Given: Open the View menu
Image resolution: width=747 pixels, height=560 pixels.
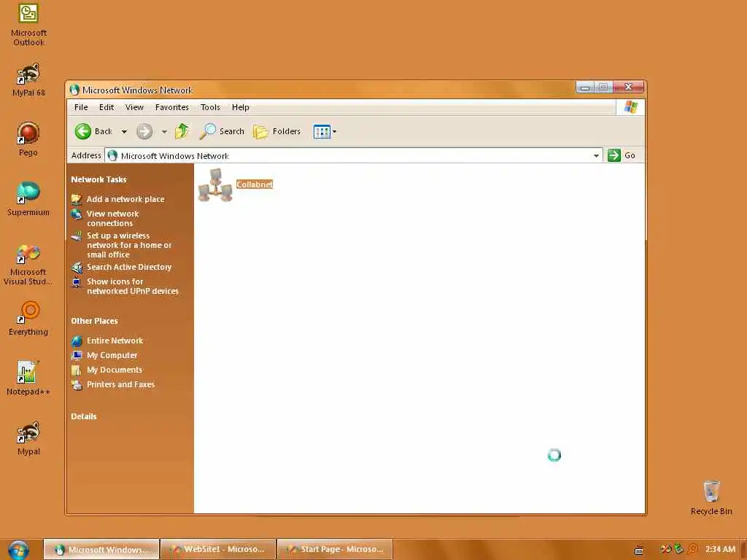Looking at the screenshot, I should pos(134,107).
